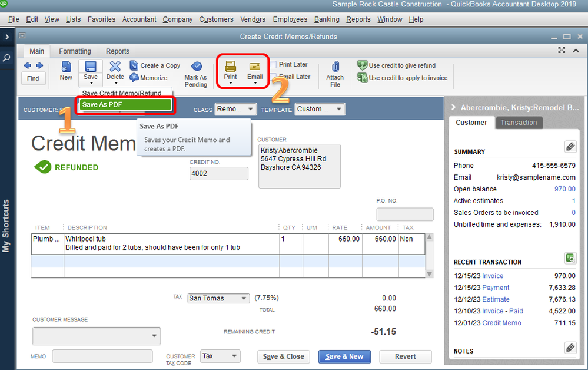
Task: Click the Save floppy disk icon
Action: 91,67
